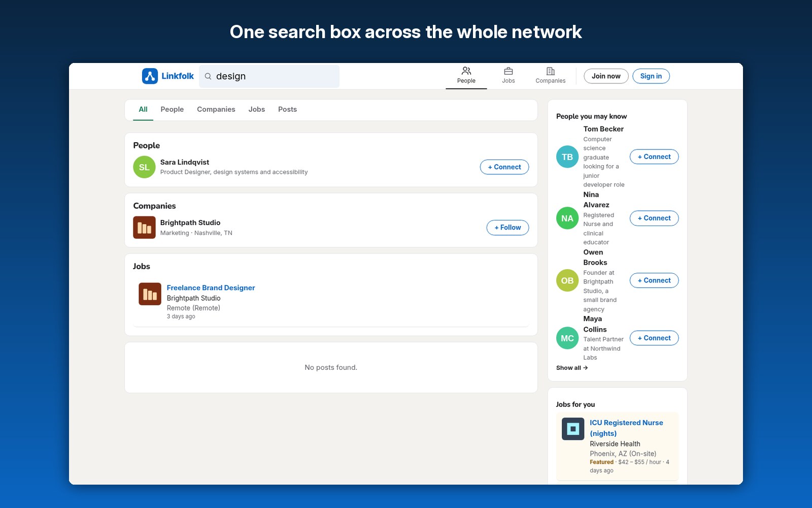
Task: Switch to the Jobs filter tab
Action: coord(257,109)
